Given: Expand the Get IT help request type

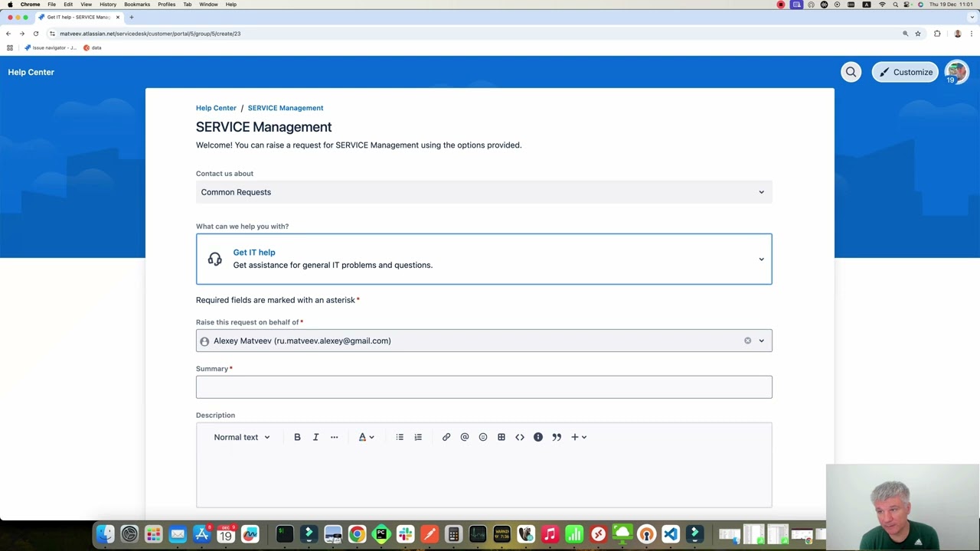Looking at the screenshot, I should coord(484,259).
